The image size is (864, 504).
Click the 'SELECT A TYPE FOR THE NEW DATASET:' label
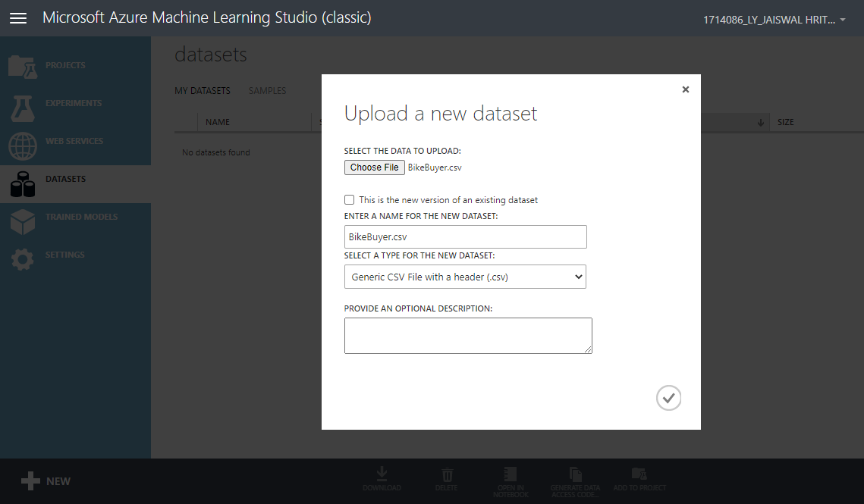coord(419,255)
